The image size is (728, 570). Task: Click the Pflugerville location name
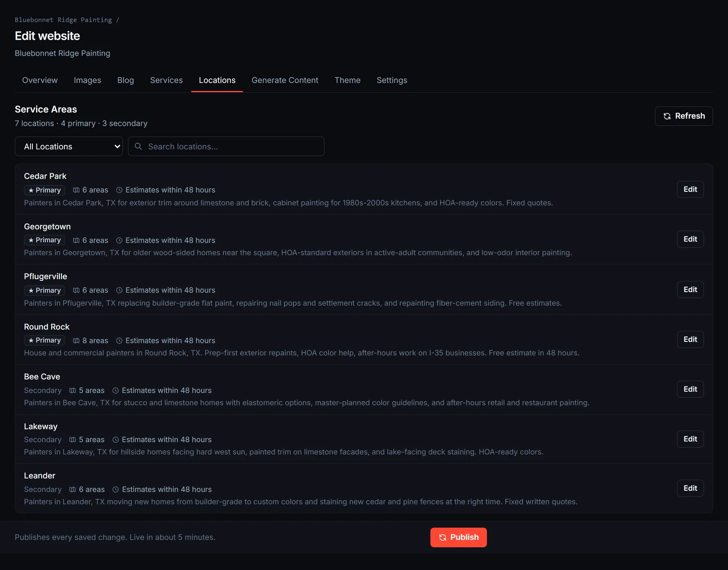coord(46,276)
